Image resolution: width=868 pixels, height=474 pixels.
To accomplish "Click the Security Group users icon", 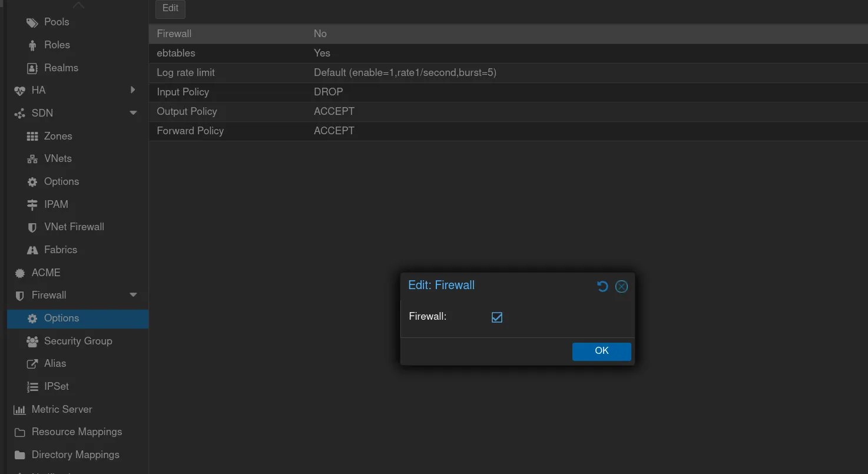I will point(32,342).
